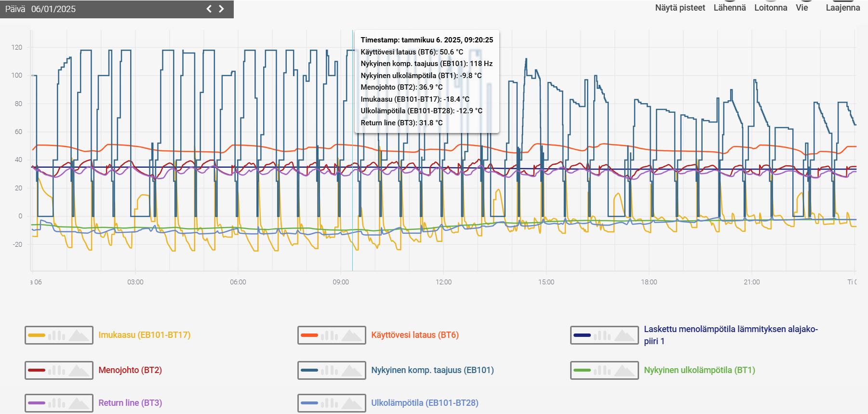Switch Laskettu menolämpötila series to bar chart
This screenshot has height=414, width=868.
[602, 335]
